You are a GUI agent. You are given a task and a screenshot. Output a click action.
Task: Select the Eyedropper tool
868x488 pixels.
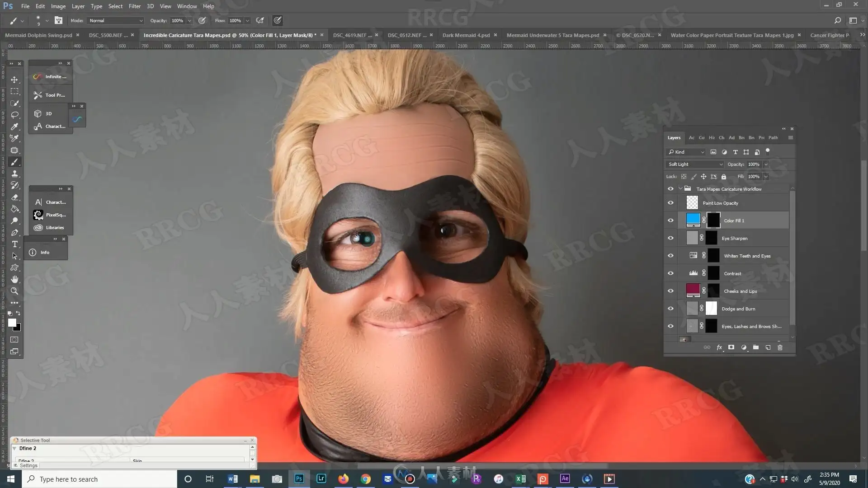[x=14, y=127]
